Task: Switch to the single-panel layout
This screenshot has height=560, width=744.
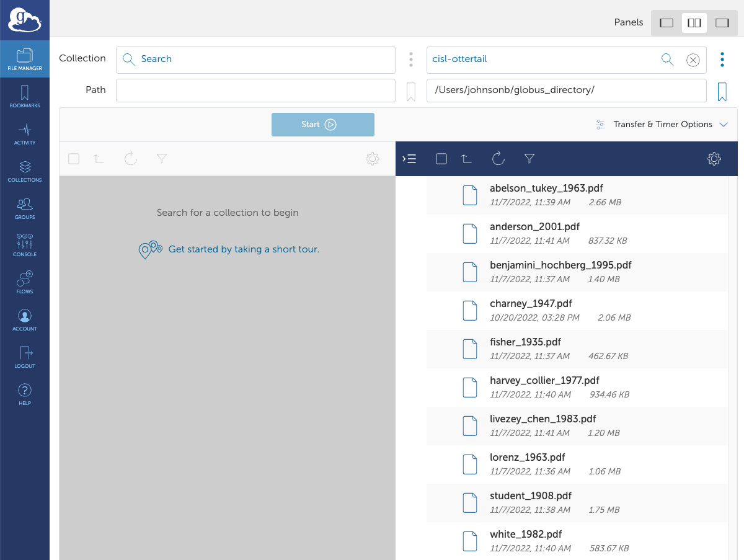Action: (666, 23)
